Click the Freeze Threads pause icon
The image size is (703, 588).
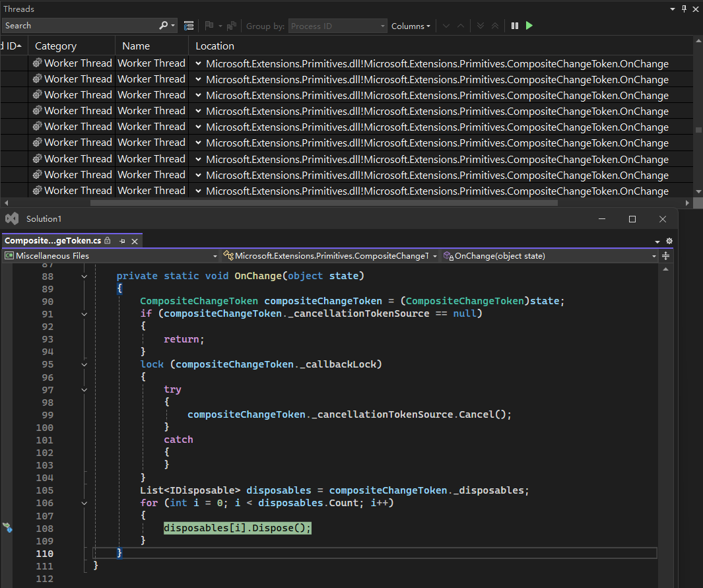[x=515, y=26]
